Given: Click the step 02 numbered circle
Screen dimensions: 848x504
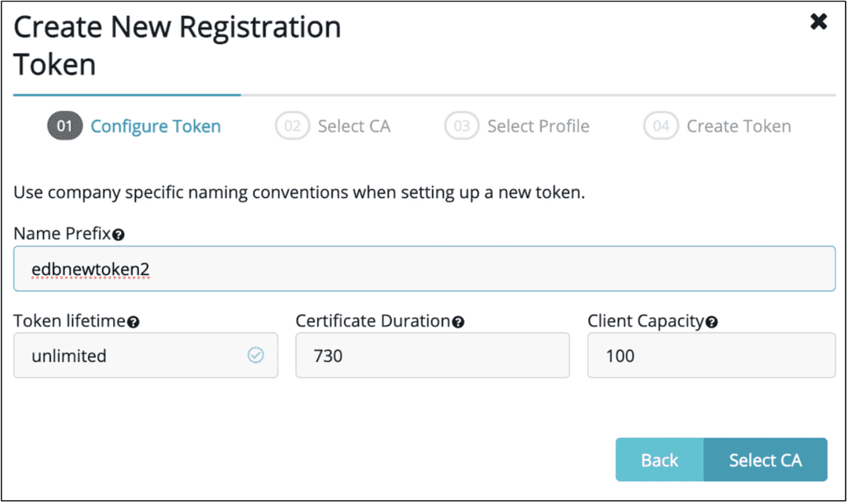Looking at the screenshot, I should (292, 126).
